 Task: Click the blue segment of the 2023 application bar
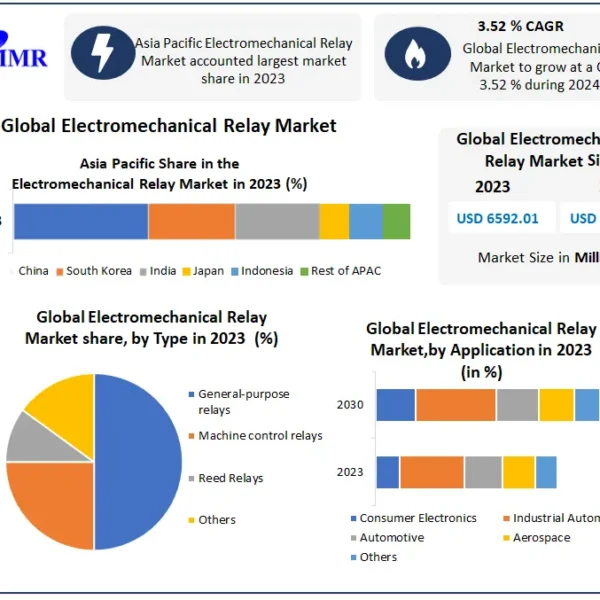coord(388,472)
